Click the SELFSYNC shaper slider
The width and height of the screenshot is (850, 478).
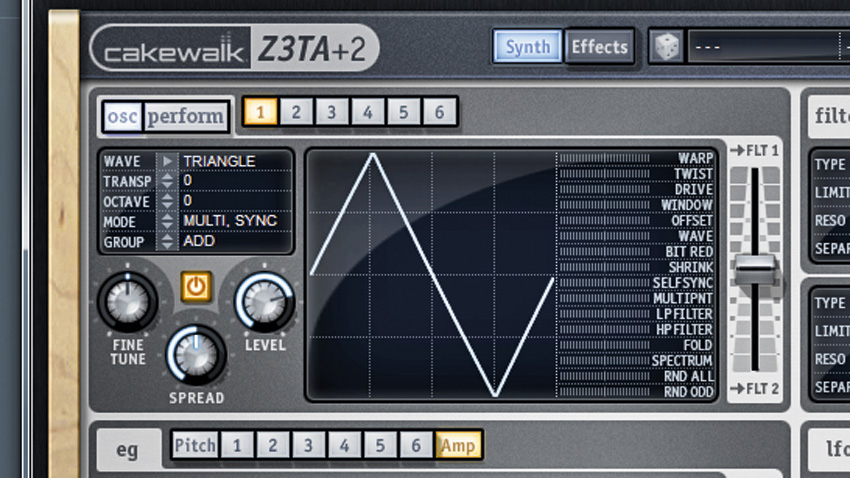(x=604, y=282)
